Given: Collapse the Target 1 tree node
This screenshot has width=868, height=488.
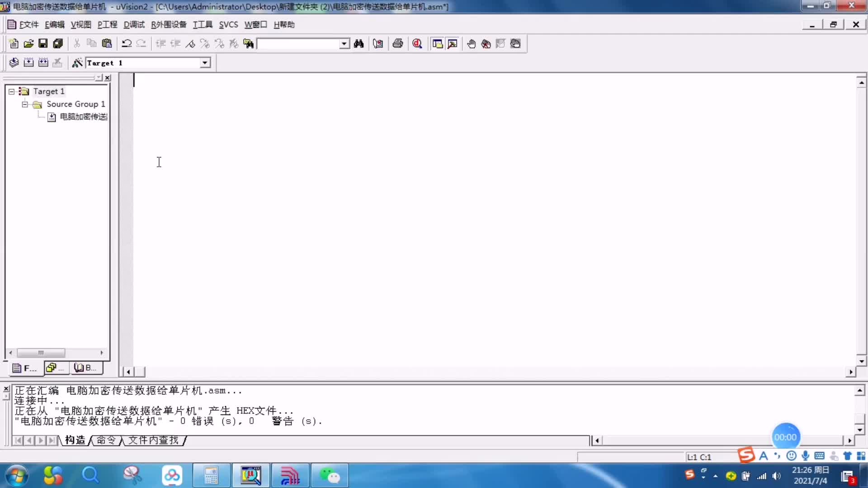Looking at the screenshot, I should 12,91.
